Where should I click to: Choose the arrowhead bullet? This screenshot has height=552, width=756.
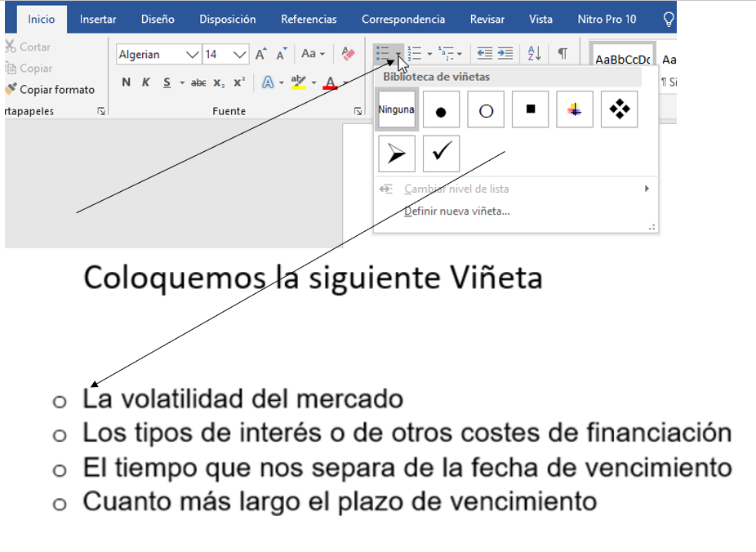coord(396,154)
